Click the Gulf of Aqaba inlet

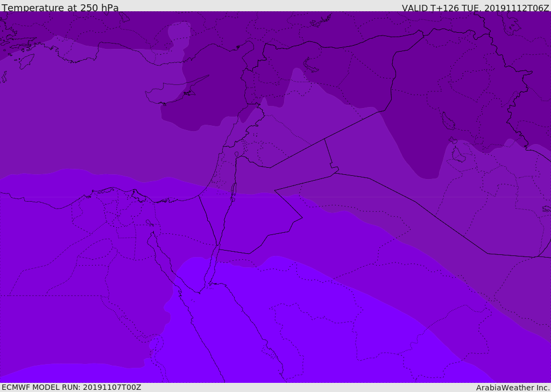coord(214,263)
